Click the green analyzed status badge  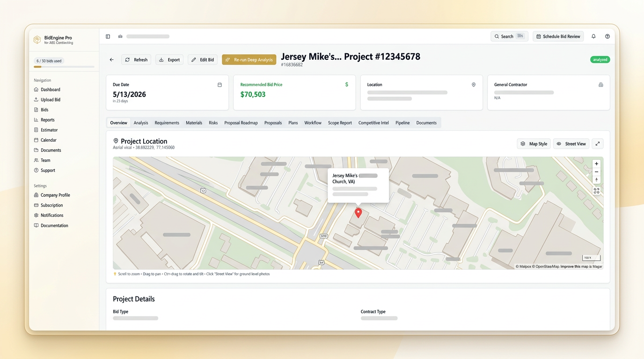click(x=600, y=60)
